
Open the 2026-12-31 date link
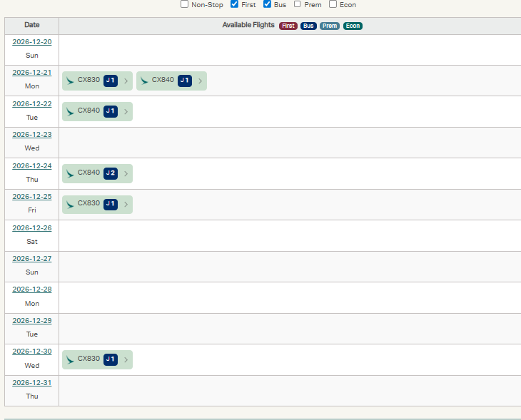click(x=31, y=383)
